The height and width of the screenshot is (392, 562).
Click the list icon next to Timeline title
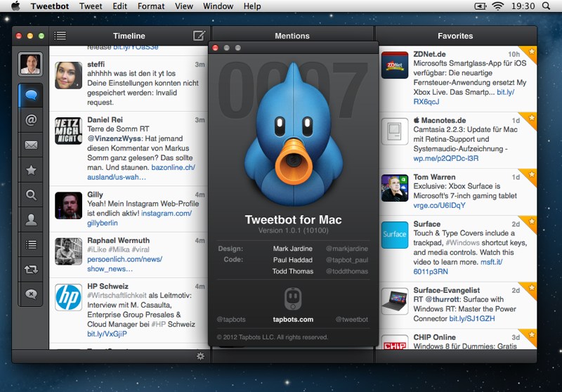point(60,35)
